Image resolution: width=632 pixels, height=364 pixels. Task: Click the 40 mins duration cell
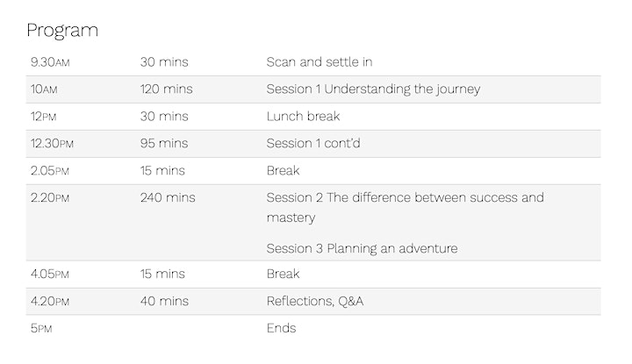point(164,301)
